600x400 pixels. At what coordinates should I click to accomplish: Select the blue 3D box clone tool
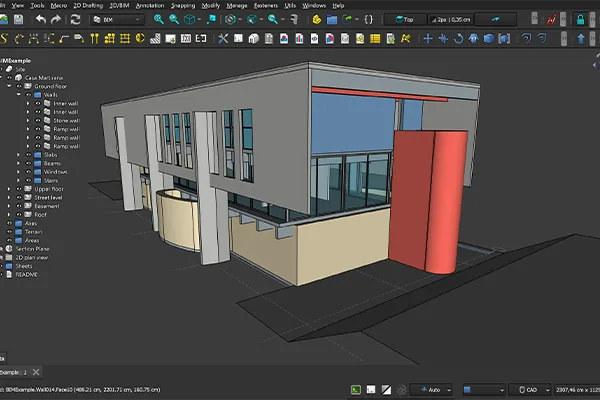[x=489, y=38]
